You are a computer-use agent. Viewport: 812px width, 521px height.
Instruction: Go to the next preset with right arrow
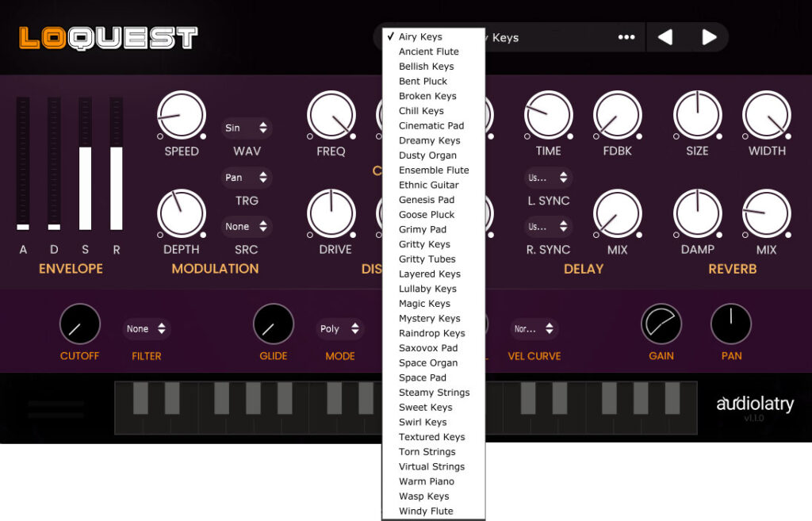click(709, 37)
